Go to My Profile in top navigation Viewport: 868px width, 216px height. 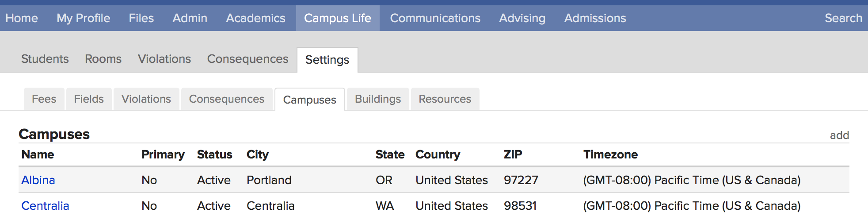click(83, 18)
